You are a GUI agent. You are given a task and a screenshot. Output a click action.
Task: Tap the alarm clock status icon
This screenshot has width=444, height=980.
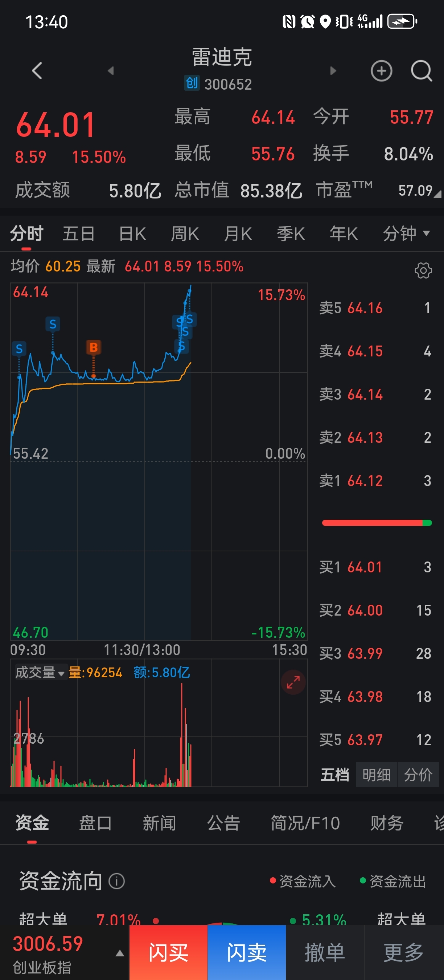[x=308, y=21]
